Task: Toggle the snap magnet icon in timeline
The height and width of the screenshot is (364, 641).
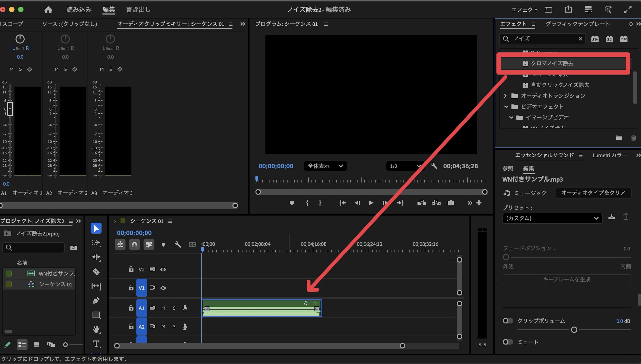Action: [134, 244]
